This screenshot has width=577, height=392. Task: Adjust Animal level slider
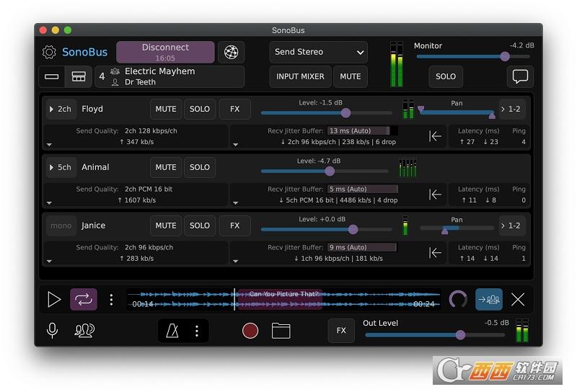[x=325, y=171]
